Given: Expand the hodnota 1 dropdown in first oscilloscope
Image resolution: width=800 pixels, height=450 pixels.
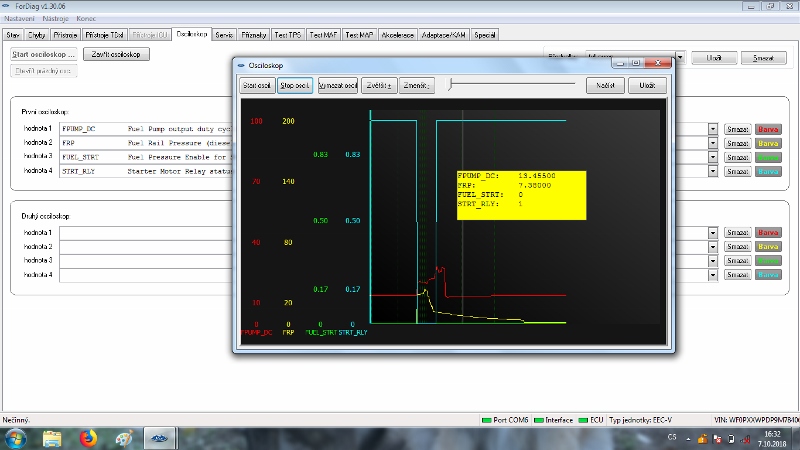Looking at the screenshot, I should click(713, 129).
